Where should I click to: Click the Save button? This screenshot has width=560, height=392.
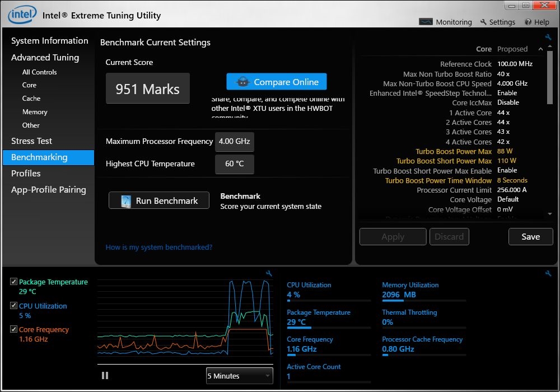pos(531,237)
